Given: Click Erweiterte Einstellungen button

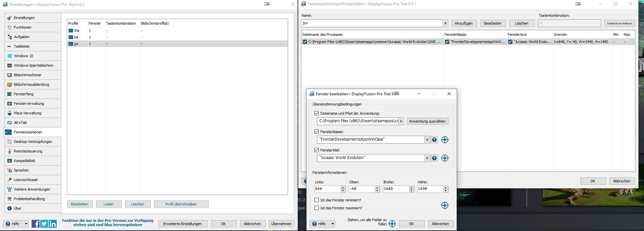Looking at the screenshot, I should (x=182, y=224).
